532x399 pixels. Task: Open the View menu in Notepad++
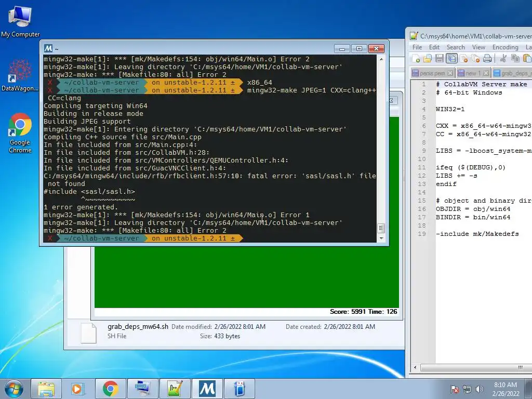pyautogui.click(x=478, y=47)
